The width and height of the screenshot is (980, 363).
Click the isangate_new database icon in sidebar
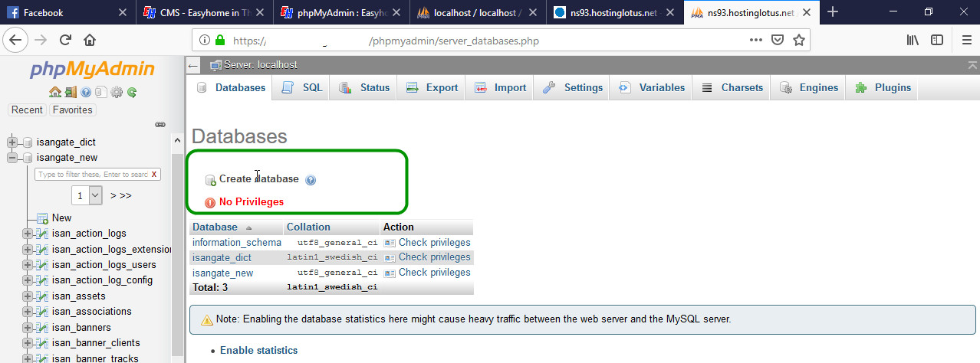[x=28, y=158]
